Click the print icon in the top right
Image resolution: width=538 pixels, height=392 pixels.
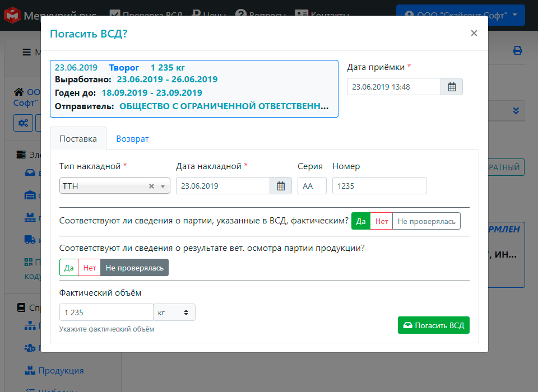[x=517, y=50]
